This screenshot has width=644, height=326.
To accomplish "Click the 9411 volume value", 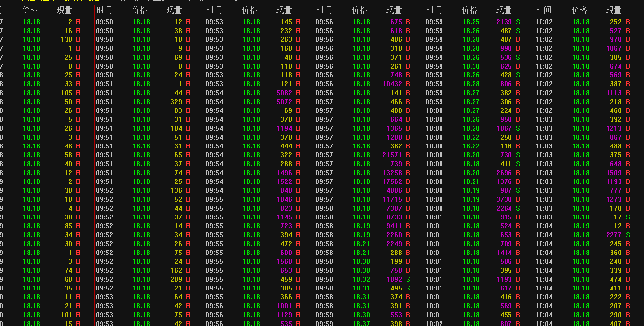I will coord(394,226).
